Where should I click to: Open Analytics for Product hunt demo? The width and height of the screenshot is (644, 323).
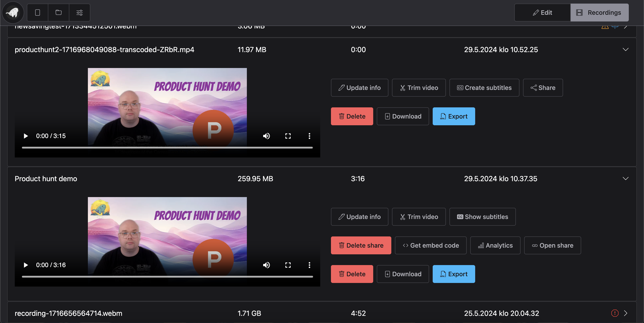tap(495, 245)
